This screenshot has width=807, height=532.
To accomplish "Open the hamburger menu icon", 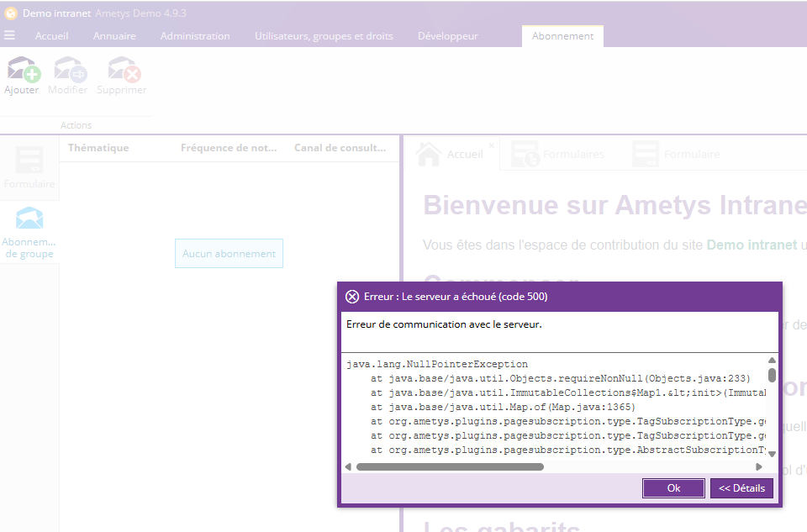I will pyautogui.click(x=9, y=35).
